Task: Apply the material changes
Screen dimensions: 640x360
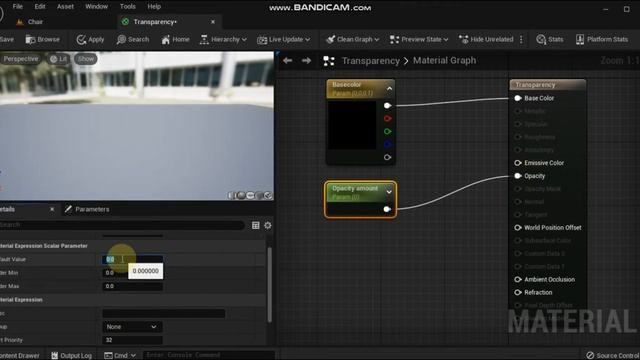Action: click(x=90, y=40)
